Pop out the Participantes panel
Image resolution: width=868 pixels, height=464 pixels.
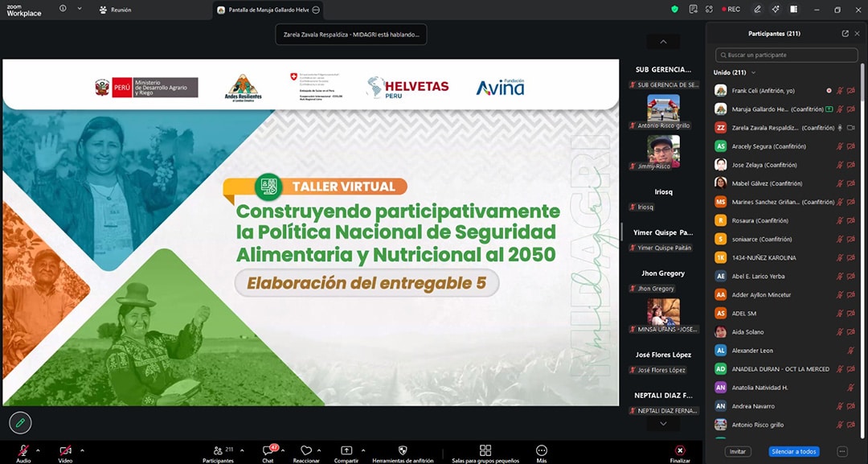coord(845,34)
